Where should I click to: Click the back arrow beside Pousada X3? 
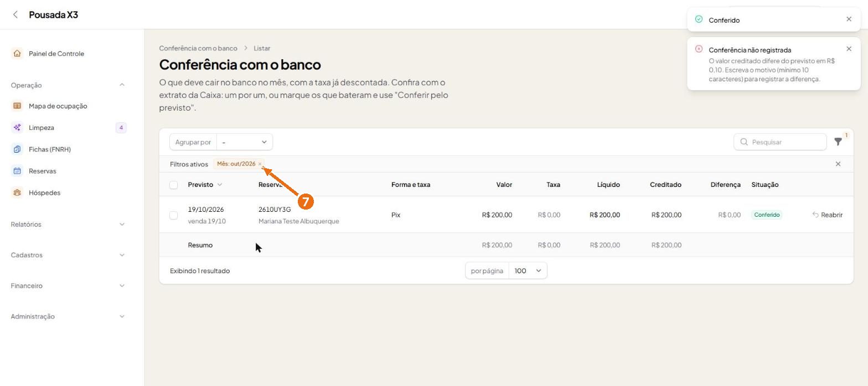(15, 15)
